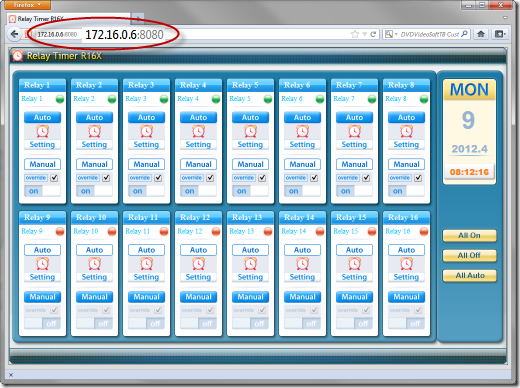Open the Relay 3 alarm clock setting icon
The height and width of the screenshot is (388, 520).
pyautogui.click(x=146, y=131)
